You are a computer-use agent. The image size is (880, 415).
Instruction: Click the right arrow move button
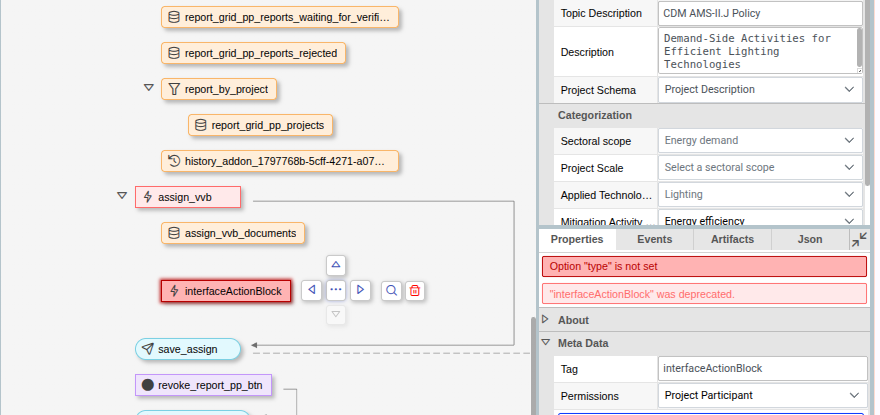(x=360, y=290)
